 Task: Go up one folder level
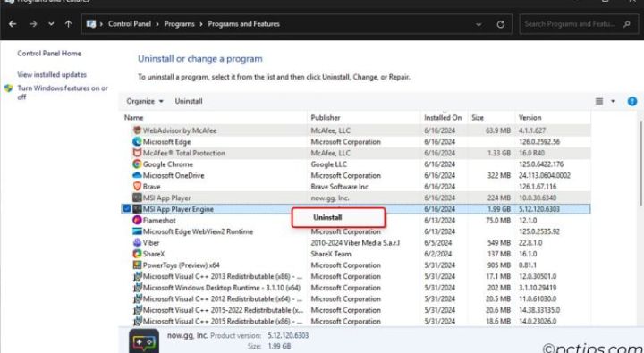point(68,24)
